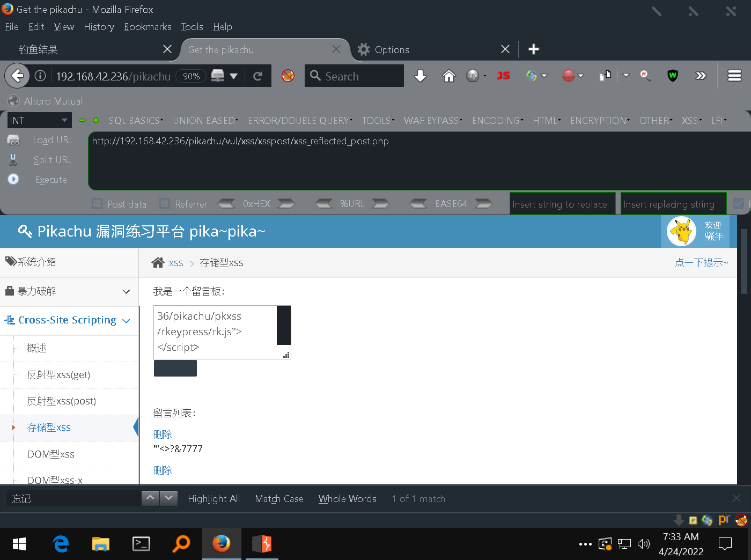Open the History menu
Viewport: 751px width, 560px height.
(x=99, y=27)
